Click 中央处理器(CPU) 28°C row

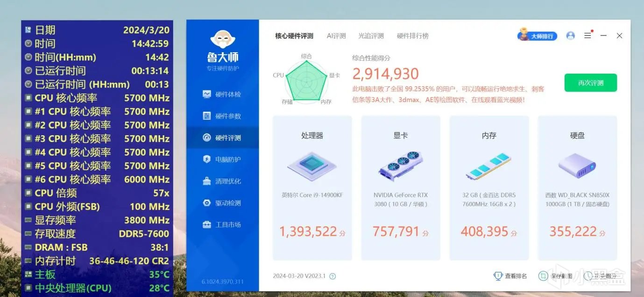tap(97, 288)
